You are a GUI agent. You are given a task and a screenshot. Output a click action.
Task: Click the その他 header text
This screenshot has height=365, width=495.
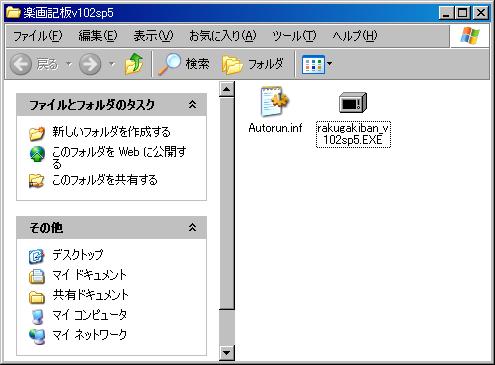pos(46,228)
